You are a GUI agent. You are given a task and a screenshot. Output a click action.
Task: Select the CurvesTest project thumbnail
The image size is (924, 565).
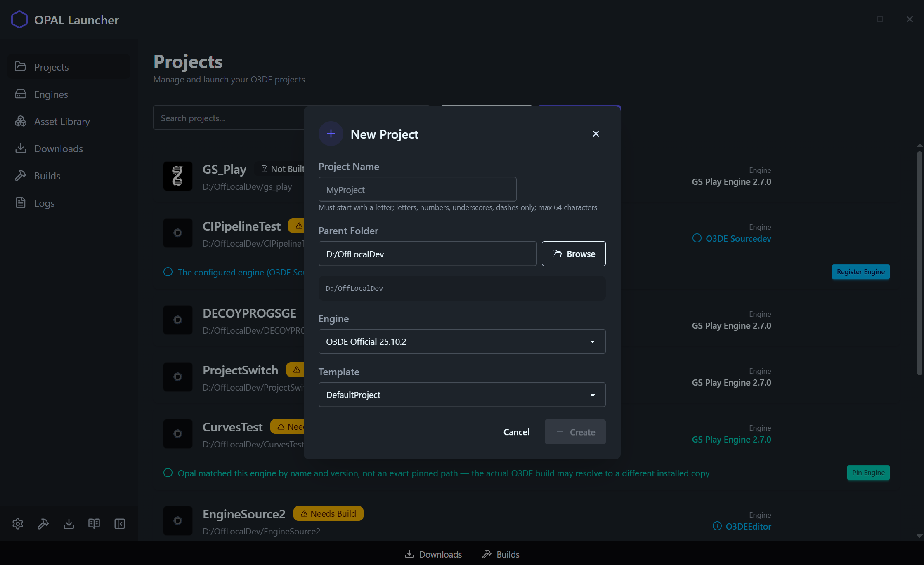[x=177, y=434]
